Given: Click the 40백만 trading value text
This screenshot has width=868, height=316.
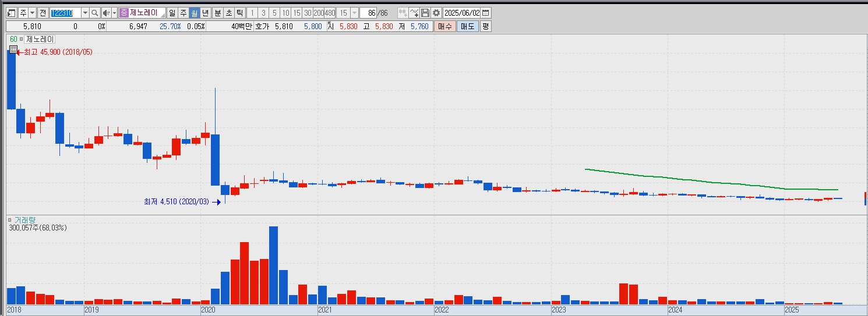Looking at the screenshot, I should tap(241, 27).
